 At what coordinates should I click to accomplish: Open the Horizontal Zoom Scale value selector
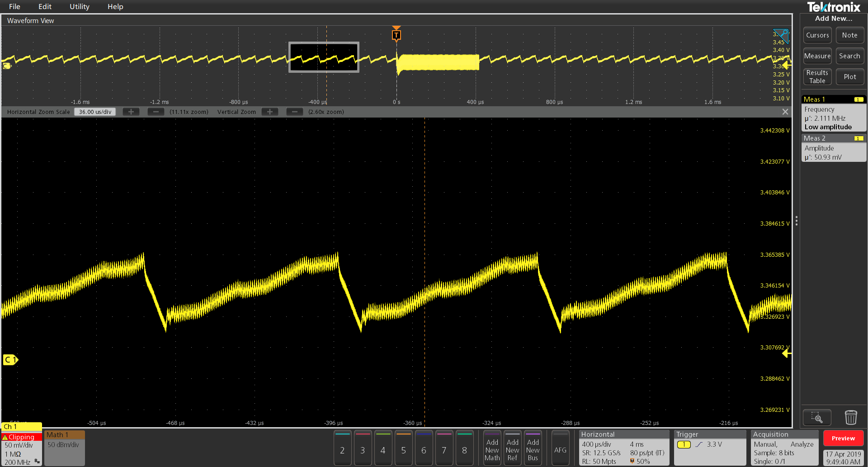94,112
